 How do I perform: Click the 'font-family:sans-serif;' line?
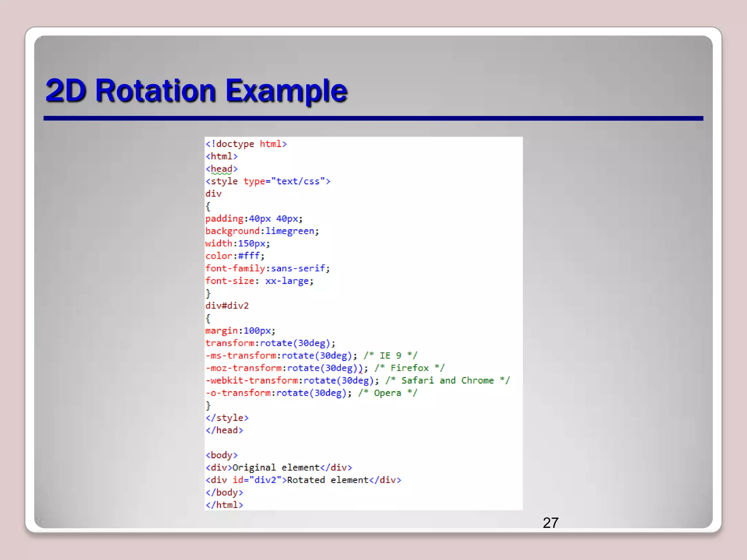tap(267, 268)
